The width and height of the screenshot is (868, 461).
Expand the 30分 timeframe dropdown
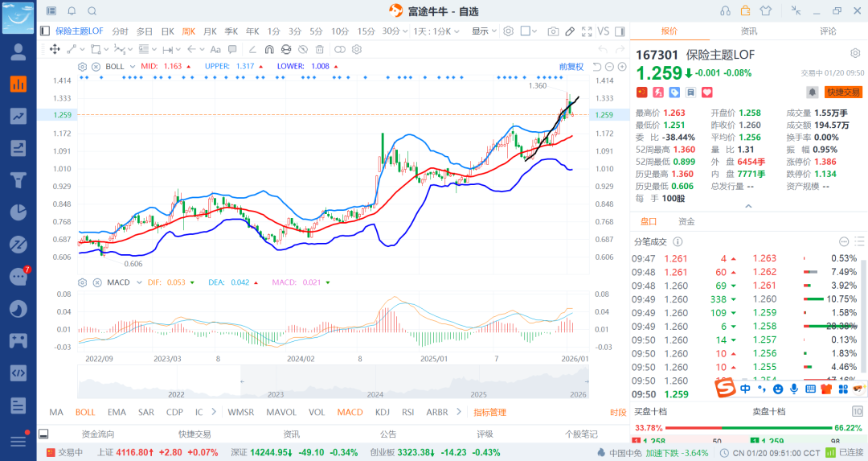click(x=395, y=31)
